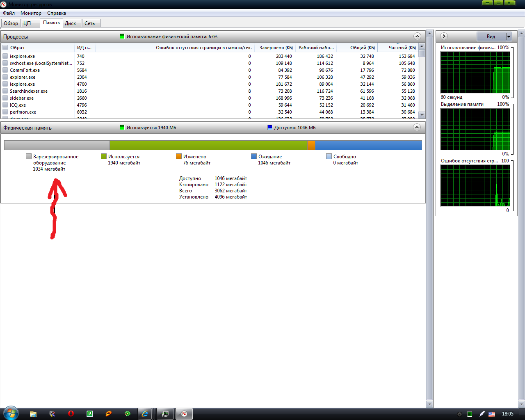525x420 pixels.
Task: Click main pane scrollbar down arrow
Action: tap(430, 404)
